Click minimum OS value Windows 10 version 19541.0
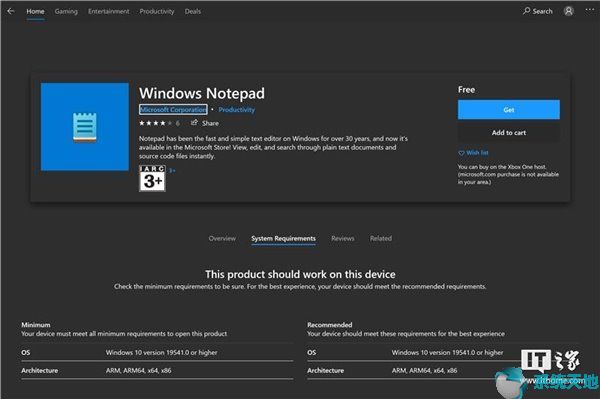 [x=161, y=352]
